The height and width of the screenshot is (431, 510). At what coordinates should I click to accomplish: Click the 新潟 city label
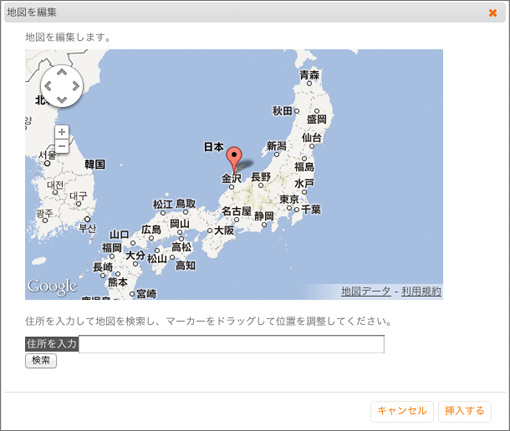coord(276,146)
